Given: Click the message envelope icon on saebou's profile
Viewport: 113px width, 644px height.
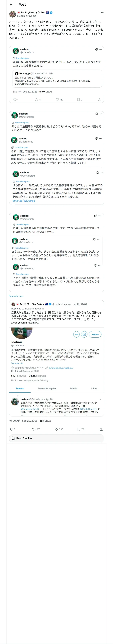Looking at the screenshot, I should (84, 334).
